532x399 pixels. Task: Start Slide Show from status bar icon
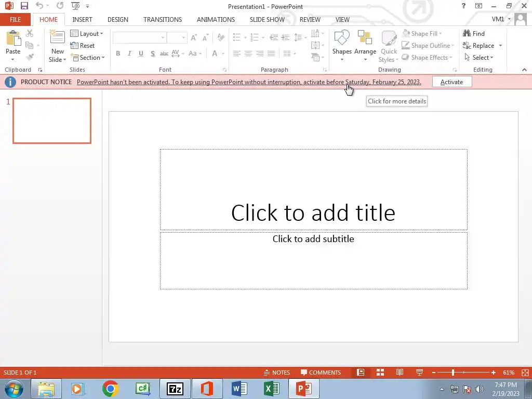419,373
